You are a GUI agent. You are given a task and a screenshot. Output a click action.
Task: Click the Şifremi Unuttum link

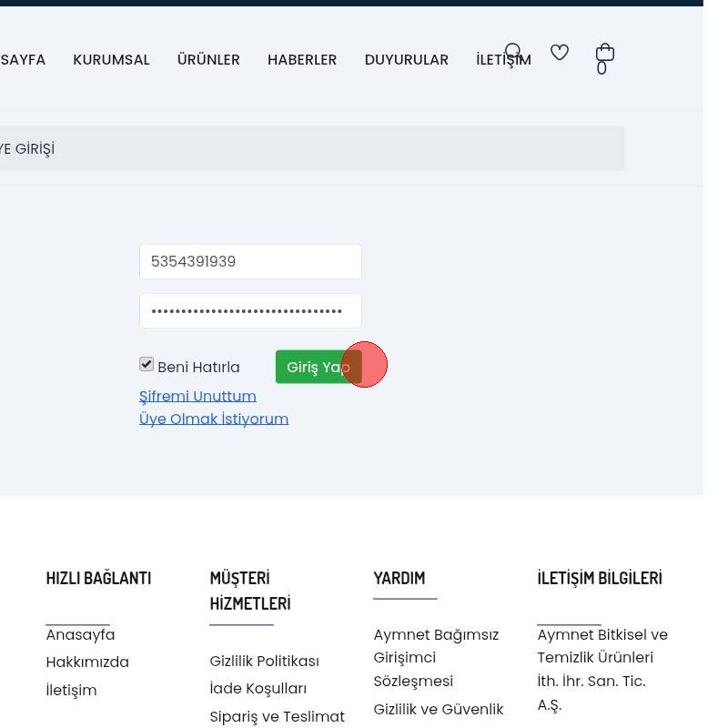tap(197, 397)
